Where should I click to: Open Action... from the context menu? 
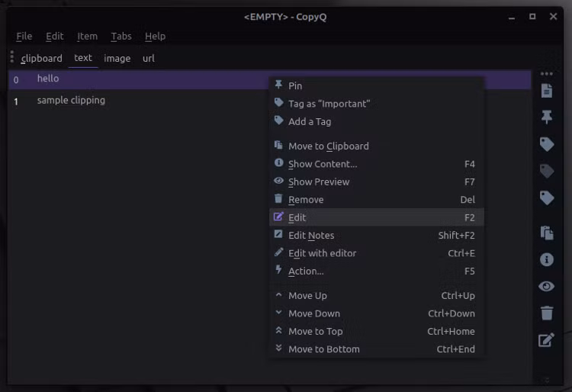click(377, 271)
